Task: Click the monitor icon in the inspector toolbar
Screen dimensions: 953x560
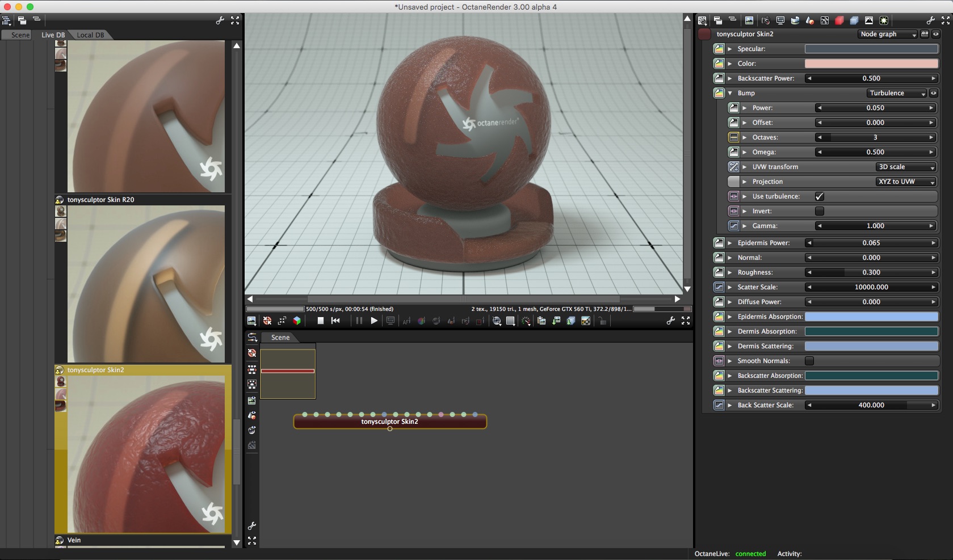Action: 780,20
